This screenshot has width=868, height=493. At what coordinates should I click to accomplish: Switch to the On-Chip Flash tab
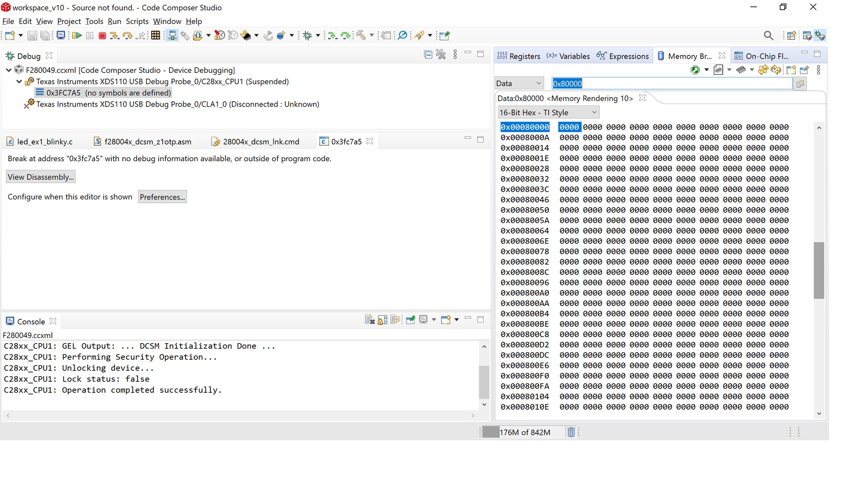(762, 56)
